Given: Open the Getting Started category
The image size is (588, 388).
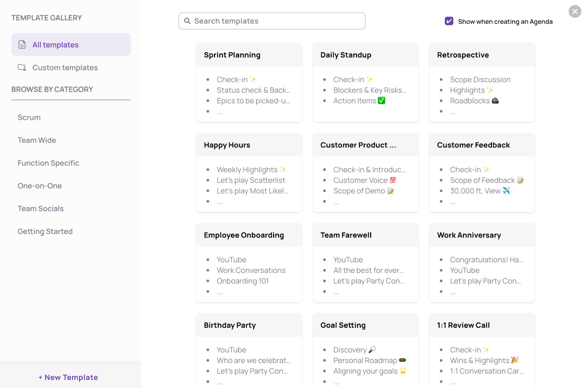Looking at the screenshot, I should 45,231.
